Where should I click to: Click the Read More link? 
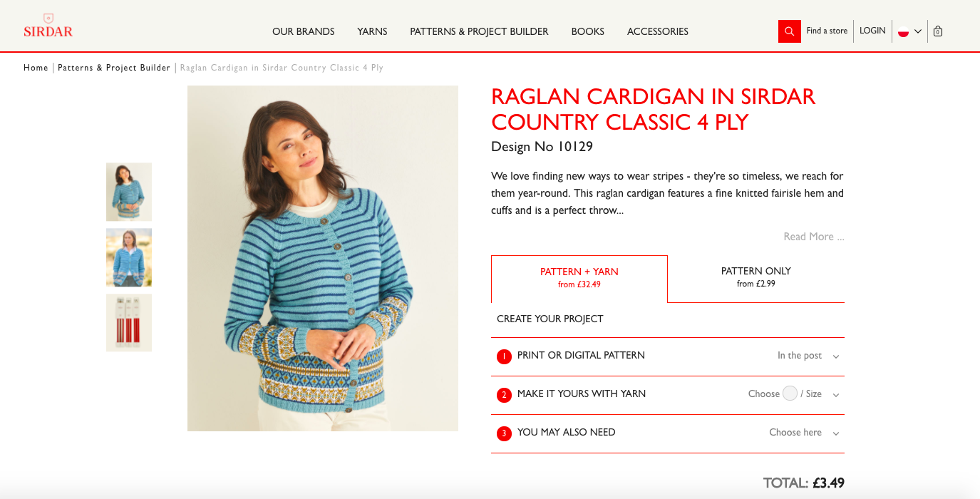coord(814,237)
